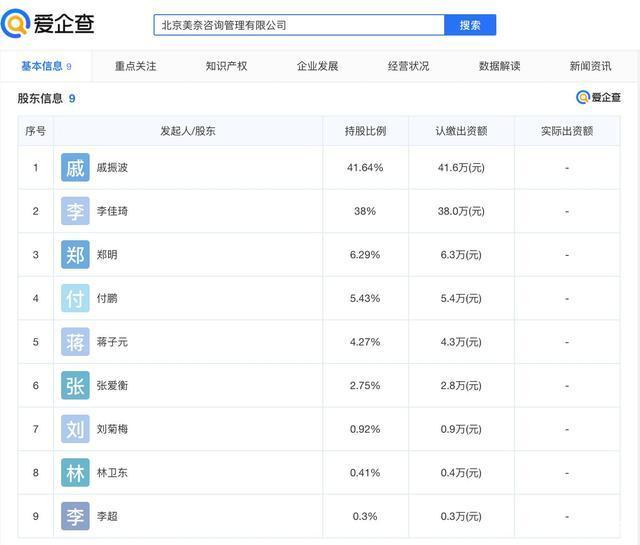Viewport: 640px width, 545px height.
Task: Switch to 新闻资讯 tab
Action: [x=590, y=66]
